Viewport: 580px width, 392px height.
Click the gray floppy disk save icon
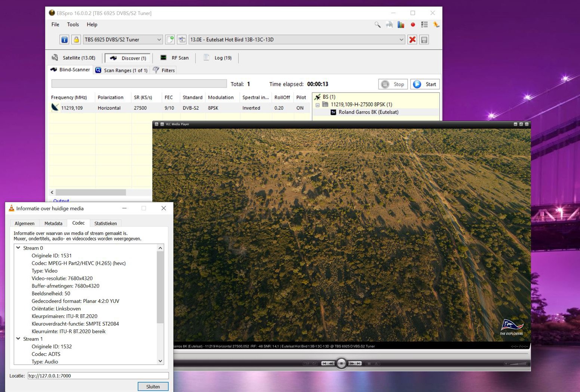(x=424, y=40)
